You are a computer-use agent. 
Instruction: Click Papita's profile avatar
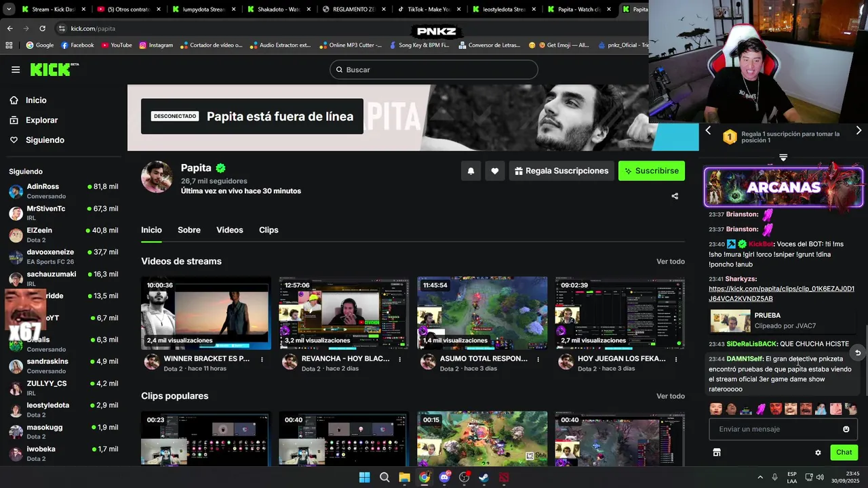coord(157,177)
